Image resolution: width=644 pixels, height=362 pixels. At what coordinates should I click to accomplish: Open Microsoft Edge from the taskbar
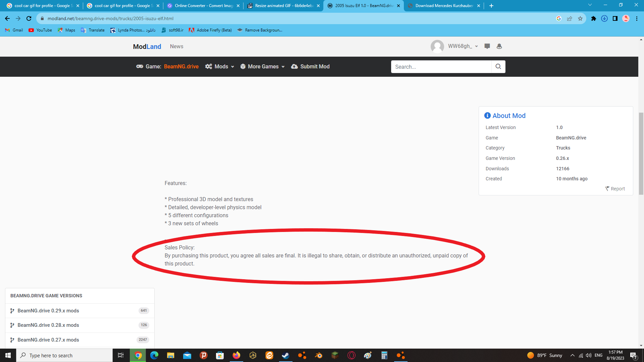(x=154, y=355)
